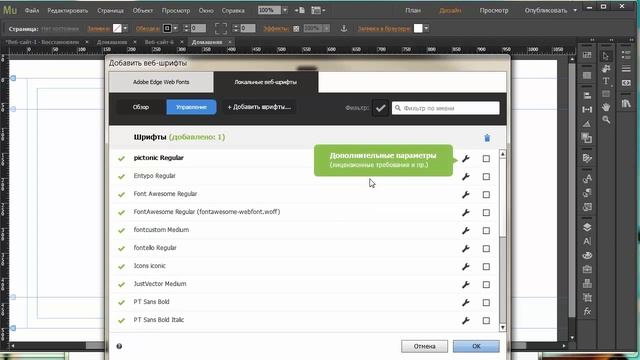Viewport: 640px width, 360px height.
Task: Open the code brackets panel icon
Action: point(626,83)
